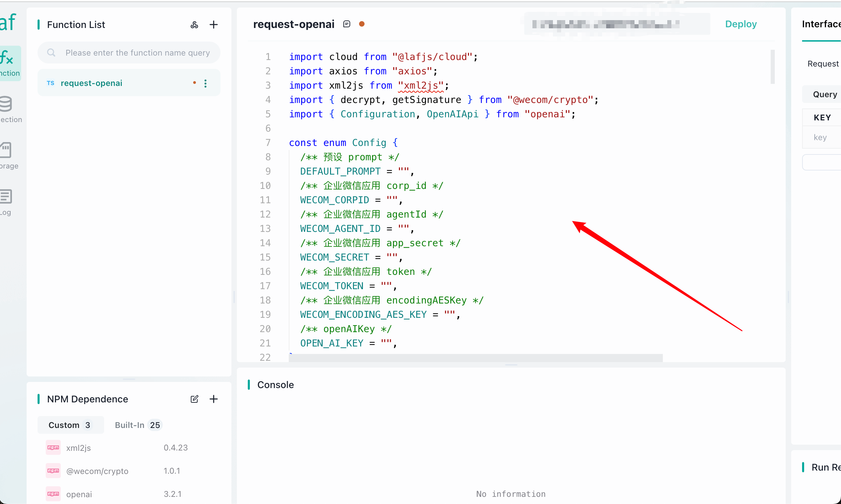Click the edit NPM Dependence pencil icon

194,399
